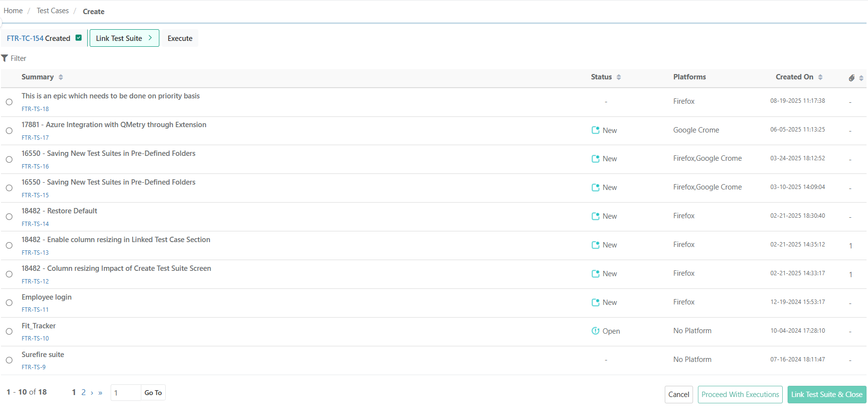Switch to Link Test Suite step

coord(124,38)
